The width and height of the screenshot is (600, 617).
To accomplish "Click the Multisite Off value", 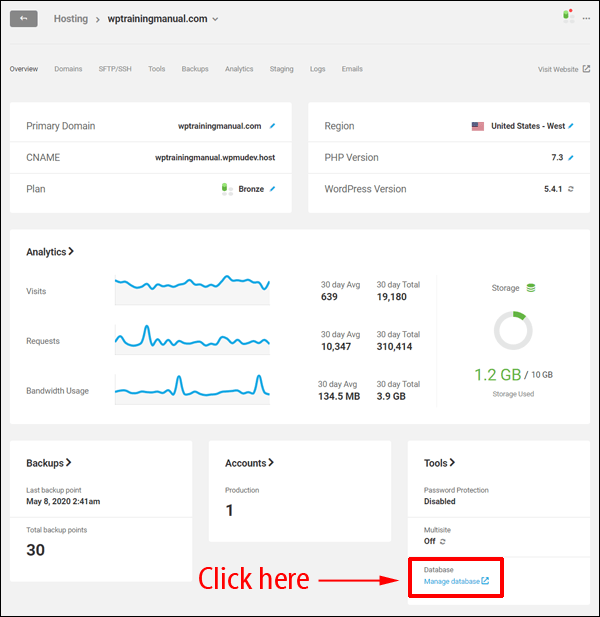I will pos(430,541).
